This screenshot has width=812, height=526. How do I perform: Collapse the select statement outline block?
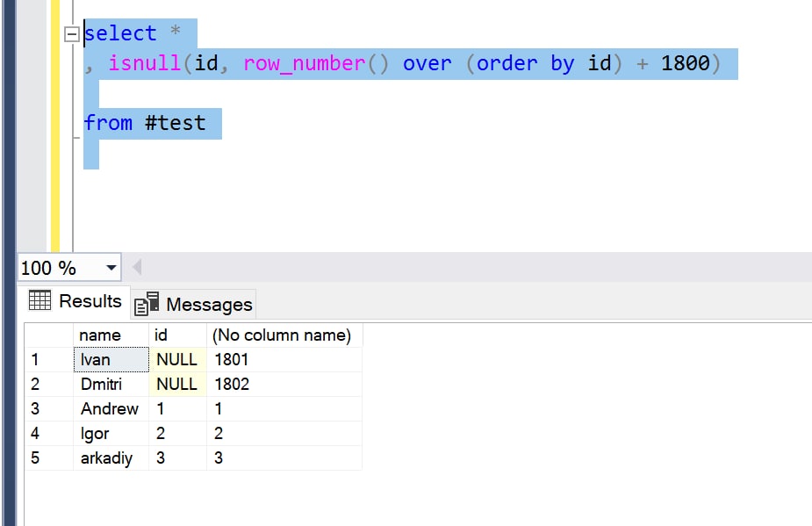[x=71, y=34]
